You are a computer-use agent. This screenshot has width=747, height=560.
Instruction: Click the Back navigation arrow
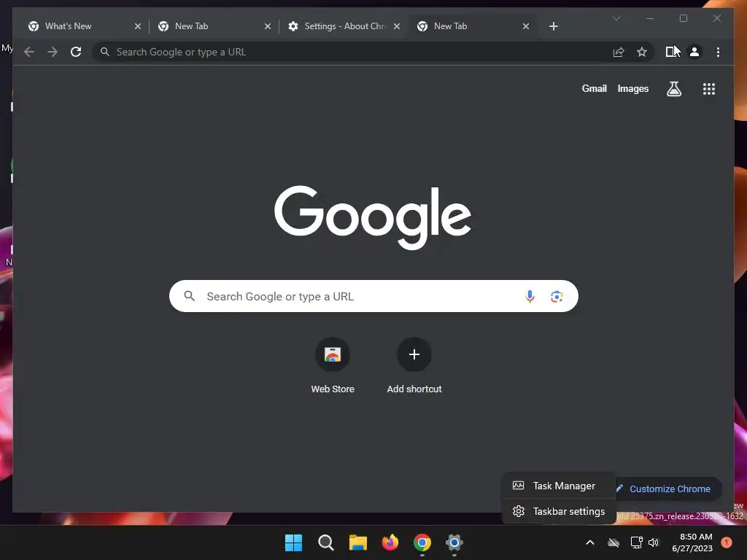pos(29,52)
